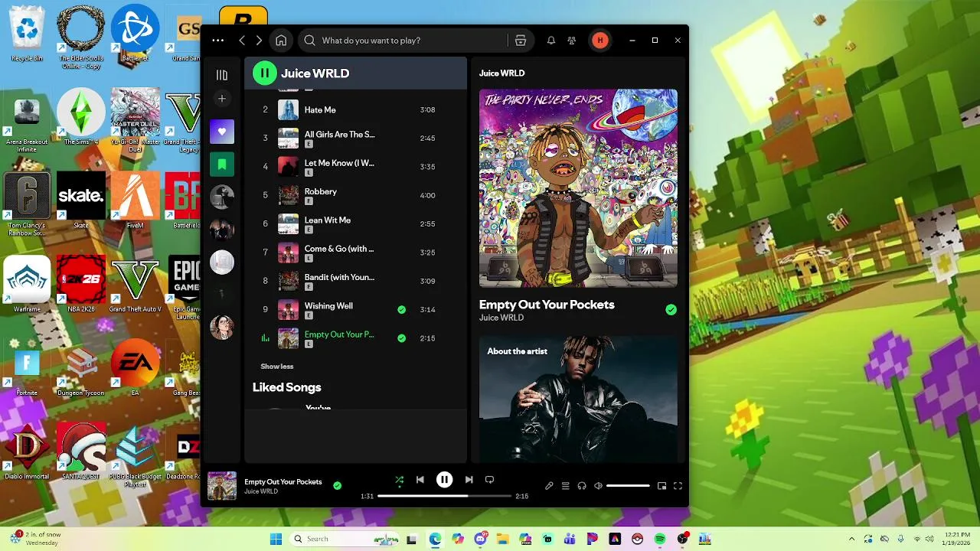
Task: Open the user profile avatar H
Action: [600, 41]
